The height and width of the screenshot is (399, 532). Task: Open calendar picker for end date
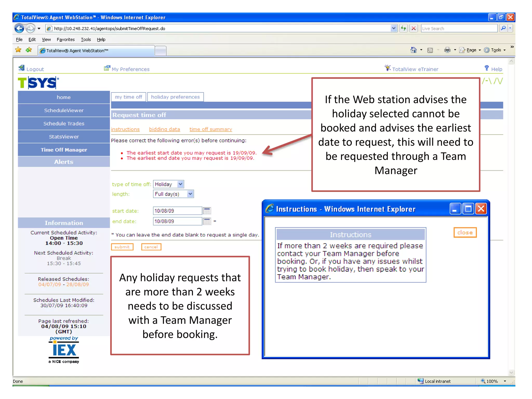pyautogui.click(x=207, y=221)
